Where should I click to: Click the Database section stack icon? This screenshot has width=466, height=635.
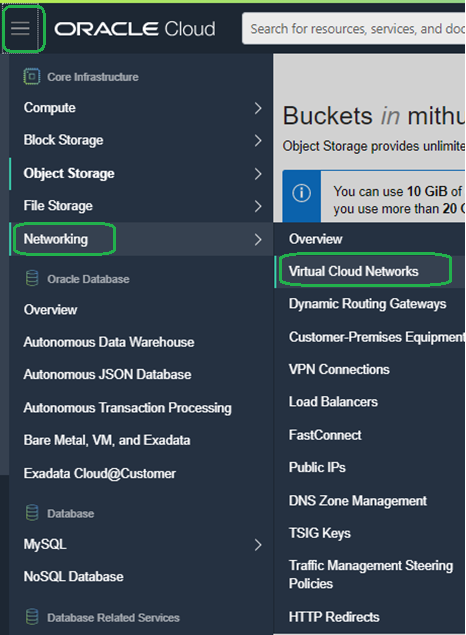tap(32, 513)
